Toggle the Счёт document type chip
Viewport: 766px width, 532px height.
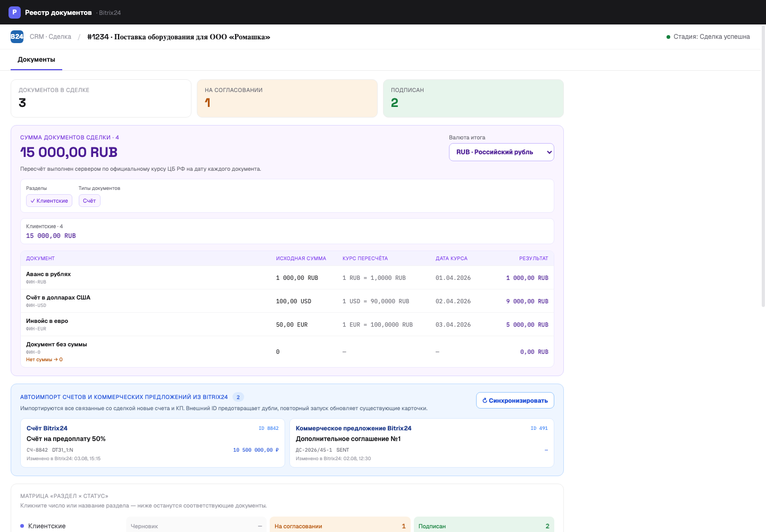(89, 201)
